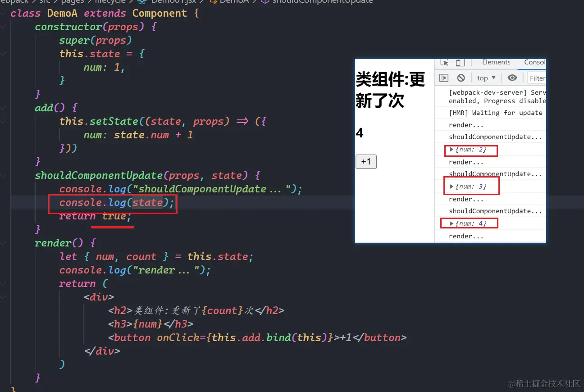Collapse the add() method fold arrow
The image size is (584, 392).
click(3, 108)
